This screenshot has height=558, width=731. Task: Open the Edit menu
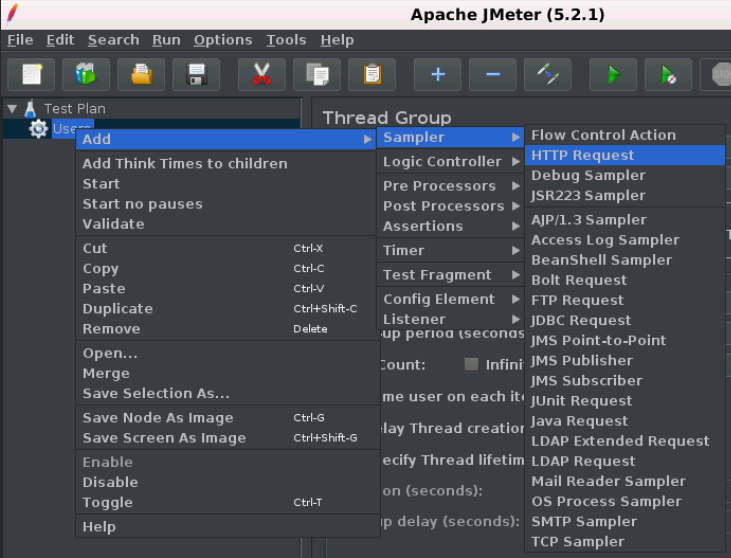[x=60, y=40]
